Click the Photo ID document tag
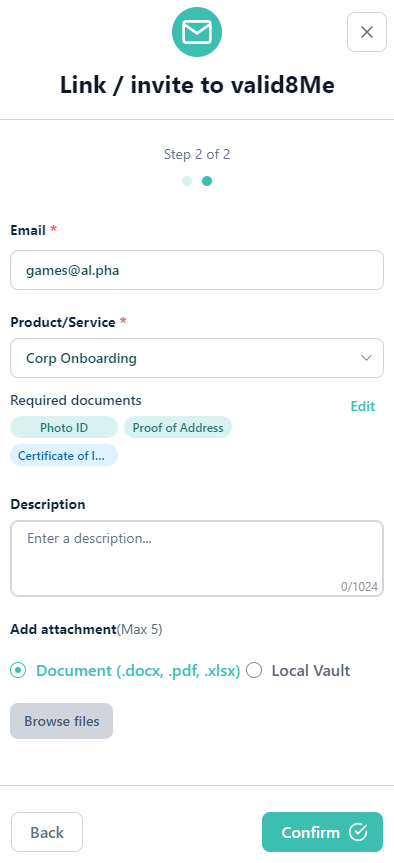 click(64, 428)
